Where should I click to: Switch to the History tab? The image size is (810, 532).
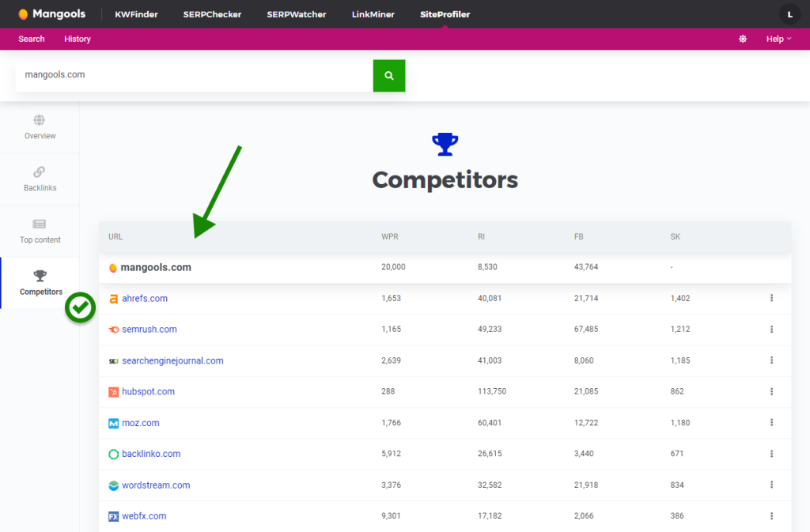[x=77, y=38]
